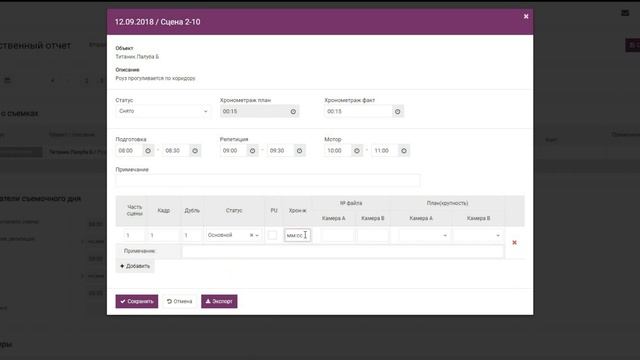The image size is (640, 360).
Task: Click the № файла Камера B field
Action: [x=373, y=235]
